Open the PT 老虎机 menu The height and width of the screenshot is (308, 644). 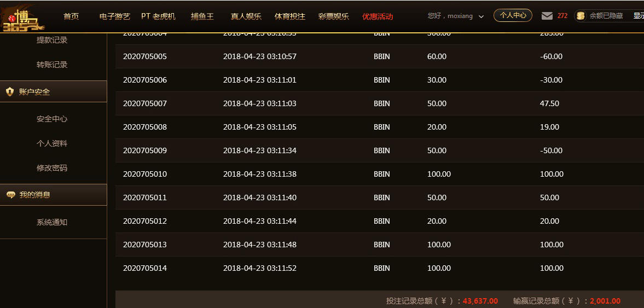(x=158, y=16)
